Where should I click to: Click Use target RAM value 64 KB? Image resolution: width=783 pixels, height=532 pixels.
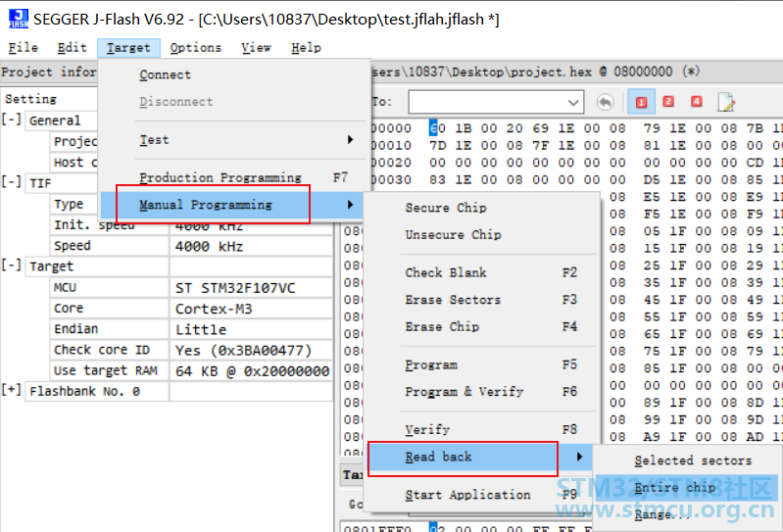coord(251,370)
